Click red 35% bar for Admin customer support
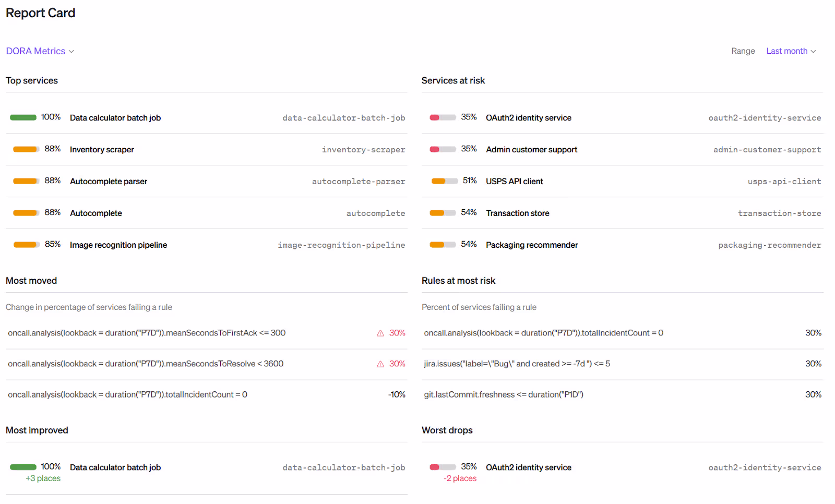 [x=442, y=150]
